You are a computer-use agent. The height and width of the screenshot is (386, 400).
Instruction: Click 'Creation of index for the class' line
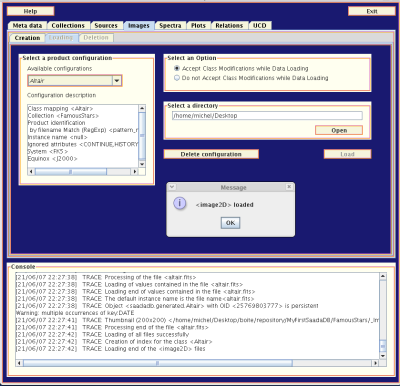click(114, 341)
